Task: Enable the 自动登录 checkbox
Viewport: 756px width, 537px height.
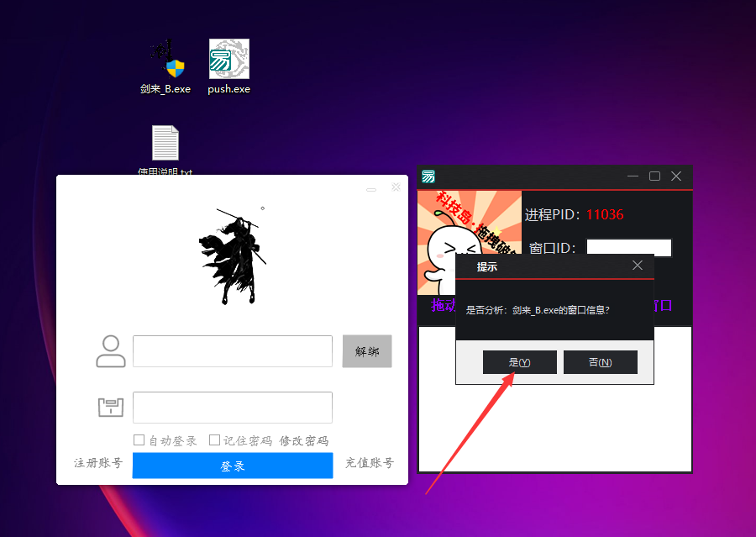Action: [x=139, y=440]
